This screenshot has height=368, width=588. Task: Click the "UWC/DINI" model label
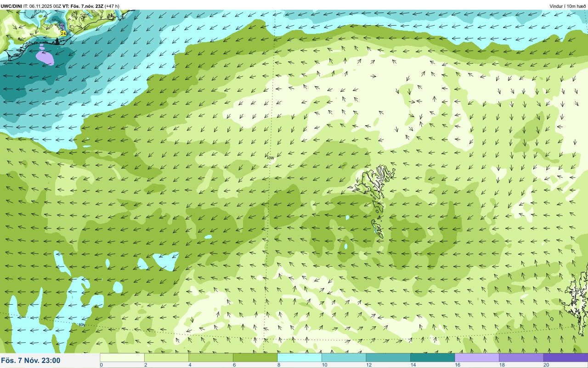coord(11,6)
